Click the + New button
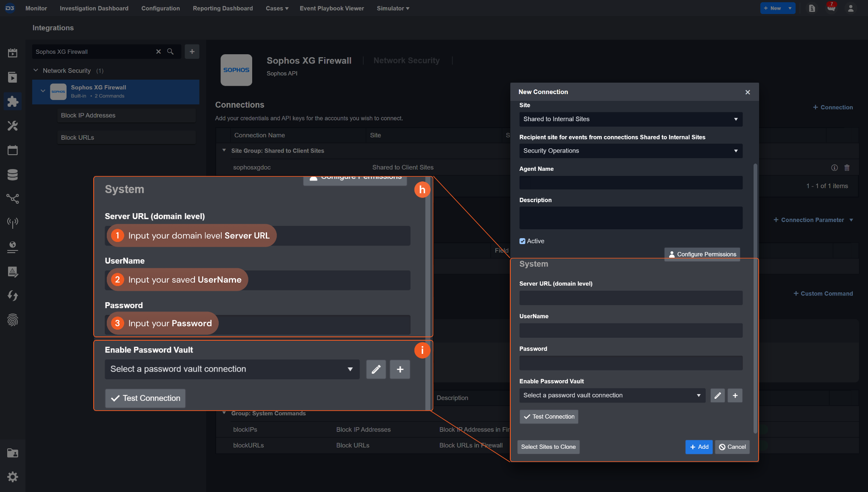868x492 pixels. point(773,8)
